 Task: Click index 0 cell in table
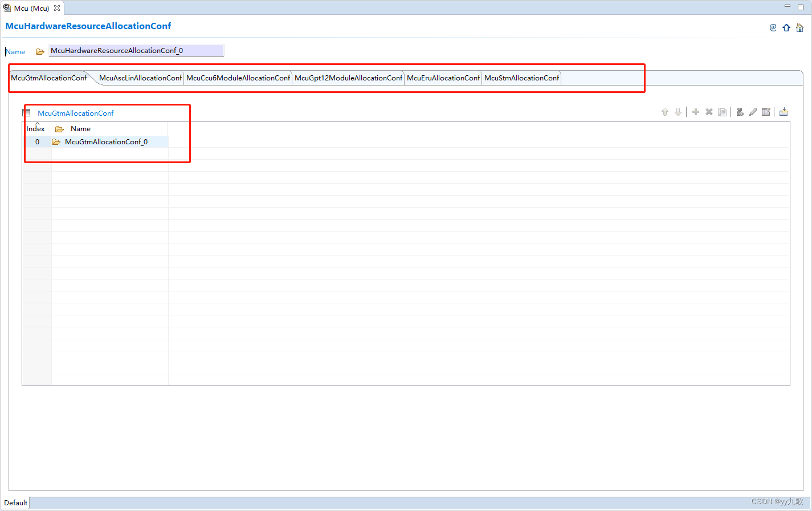(38, 141)
